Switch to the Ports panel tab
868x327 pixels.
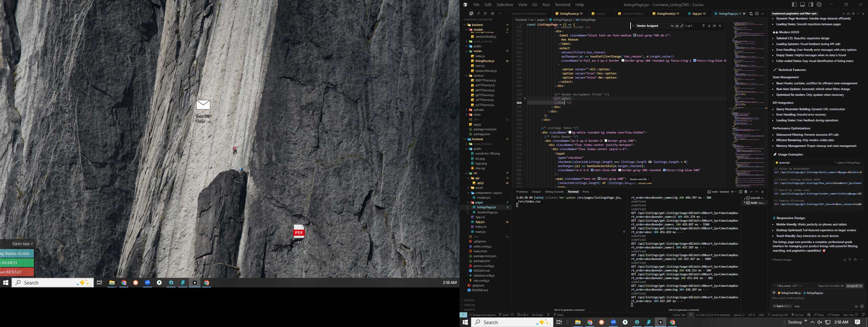586,192
